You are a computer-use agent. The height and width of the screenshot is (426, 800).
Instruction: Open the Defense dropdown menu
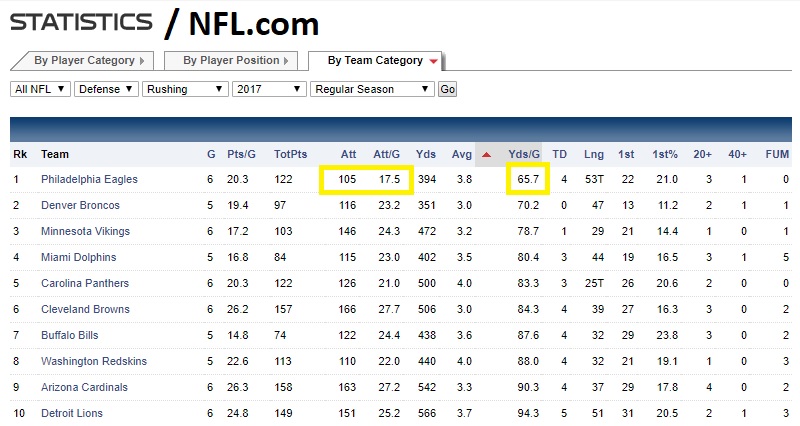(106, 89)
